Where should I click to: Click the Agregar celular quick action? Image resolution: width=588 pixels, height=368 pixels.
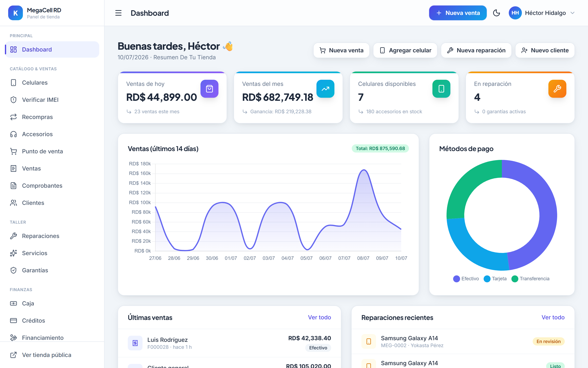click(x=405, y=50)
